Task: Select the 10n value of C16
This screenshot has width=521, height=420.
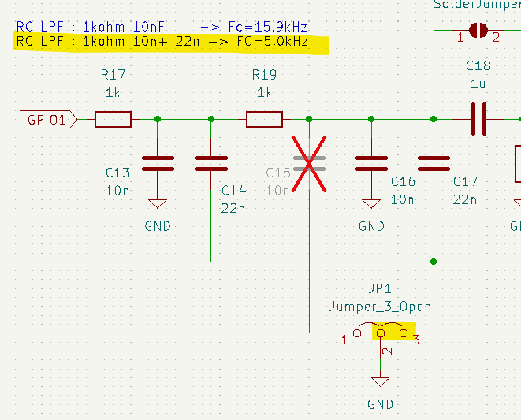Action: coord(403,199)
